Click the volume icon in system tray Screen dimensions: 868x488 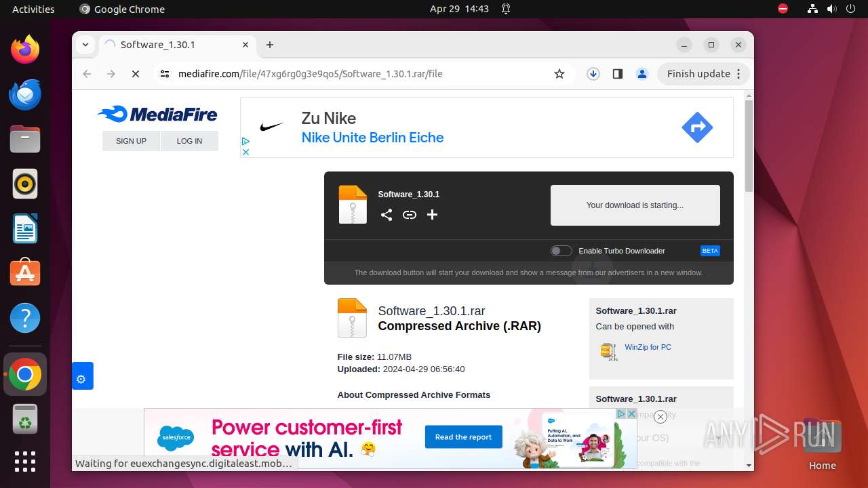832,9
